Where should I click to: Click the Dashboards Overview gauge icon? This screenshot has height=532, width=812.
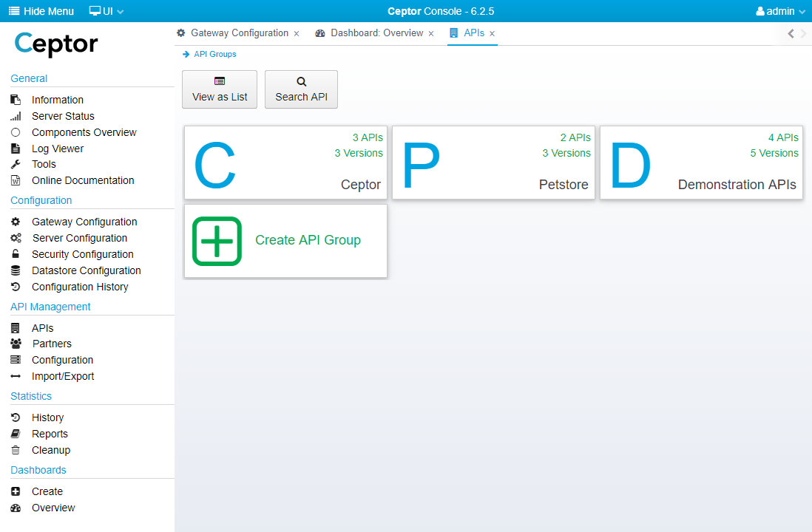pyautogui.click(x=16, y=508)
